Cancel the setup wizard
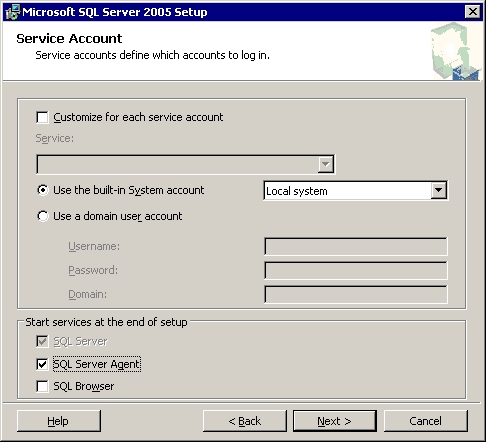This screenshot has height=442, width=486. coord(426,421)
